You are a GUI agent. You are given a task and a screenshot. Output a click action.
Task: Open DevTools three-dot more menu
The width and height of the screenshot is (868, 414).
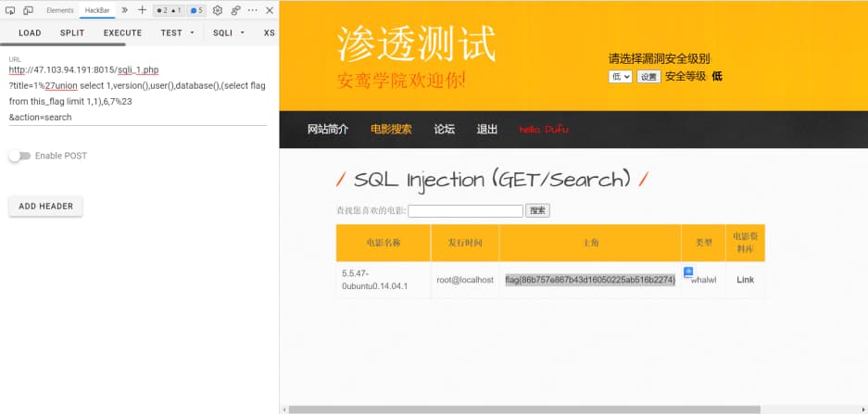pyautogui.click(x=252, y=10)
